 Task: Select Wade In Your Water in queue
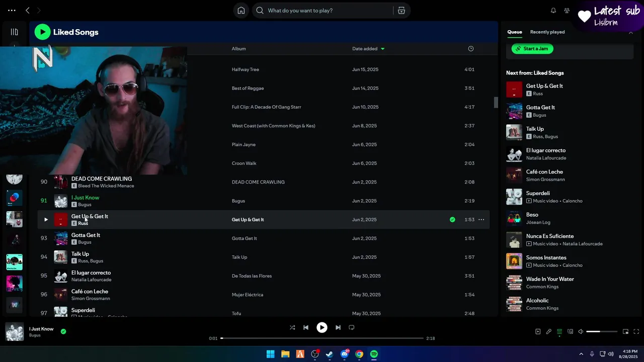click(570, 283)
